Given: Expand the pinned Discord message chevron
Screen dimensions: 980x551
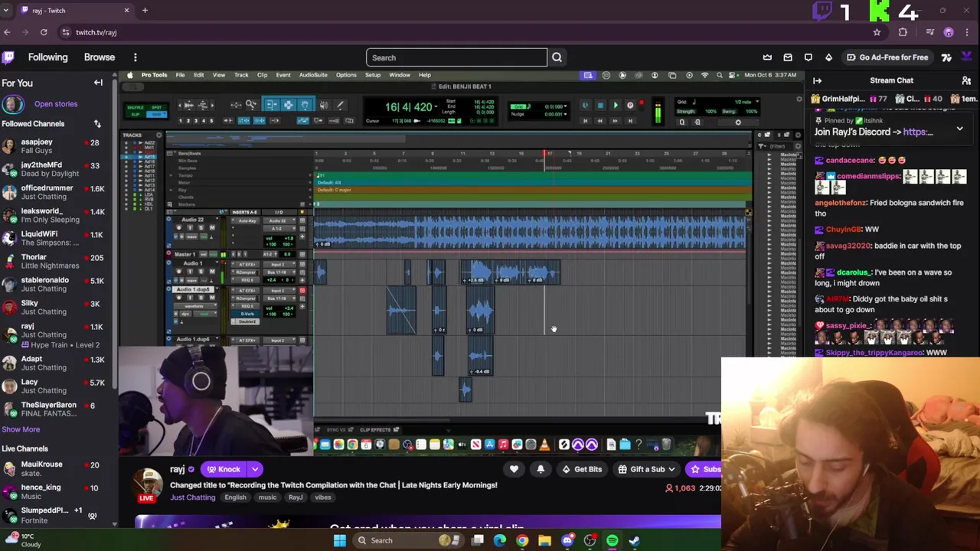Looking at the screenshot, I should tap(959, 129).
